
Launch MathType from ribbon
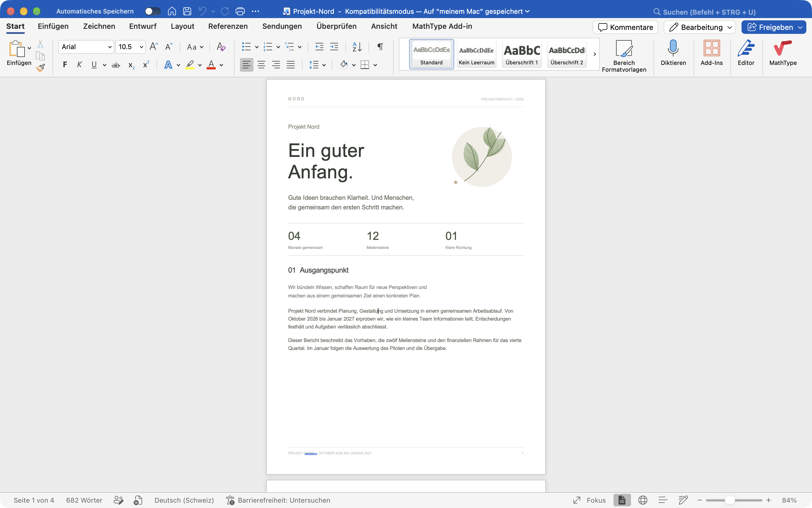click(x=783, y=53)
